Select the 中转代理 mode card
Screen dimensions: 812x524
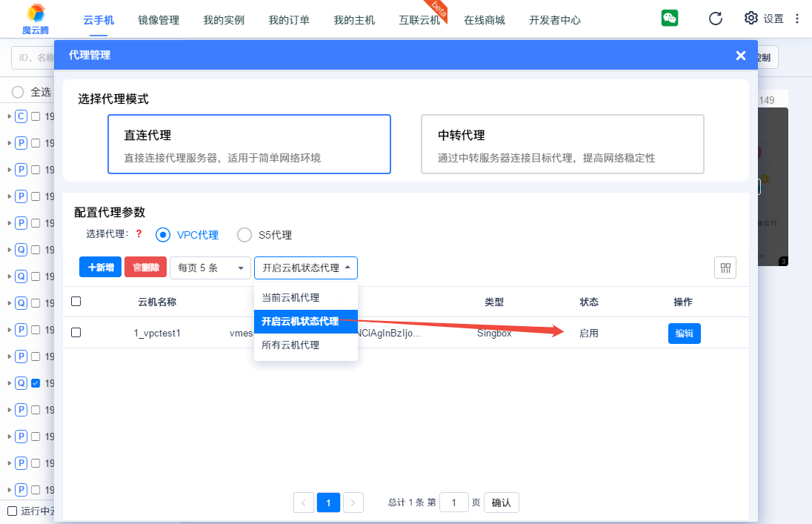[x=562, y=144]
